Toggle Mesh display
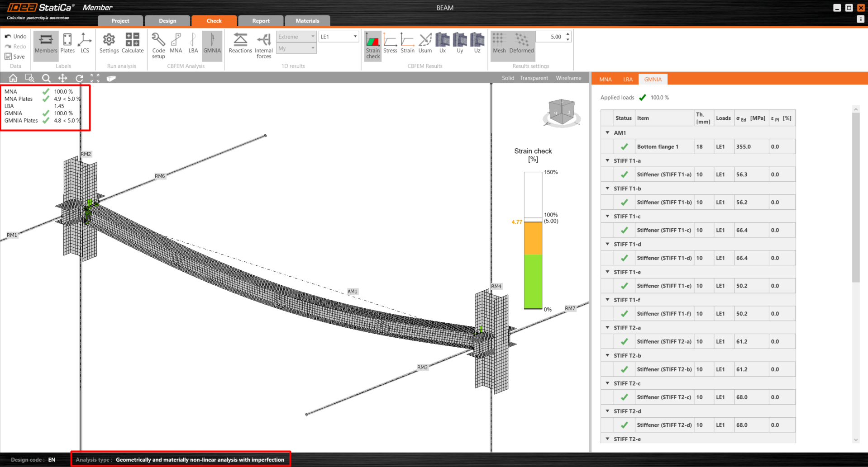868x467 pixels. coord(499,43)
